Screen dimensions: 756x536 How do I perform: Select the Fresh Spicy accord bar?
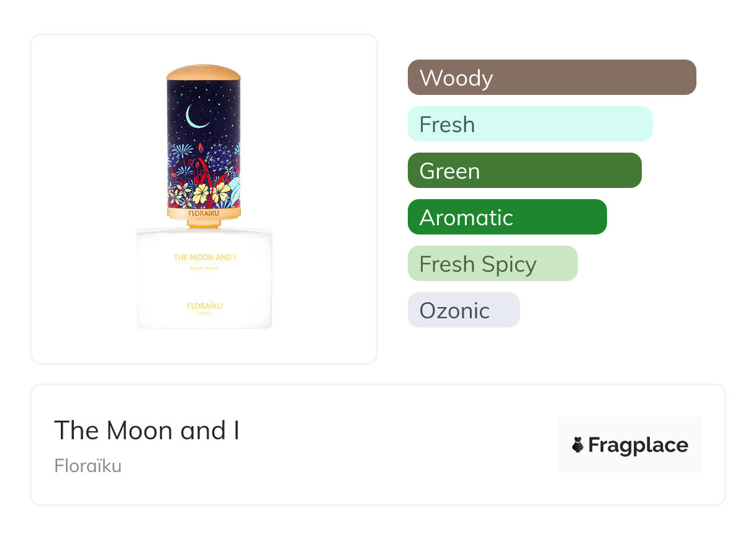492,264
